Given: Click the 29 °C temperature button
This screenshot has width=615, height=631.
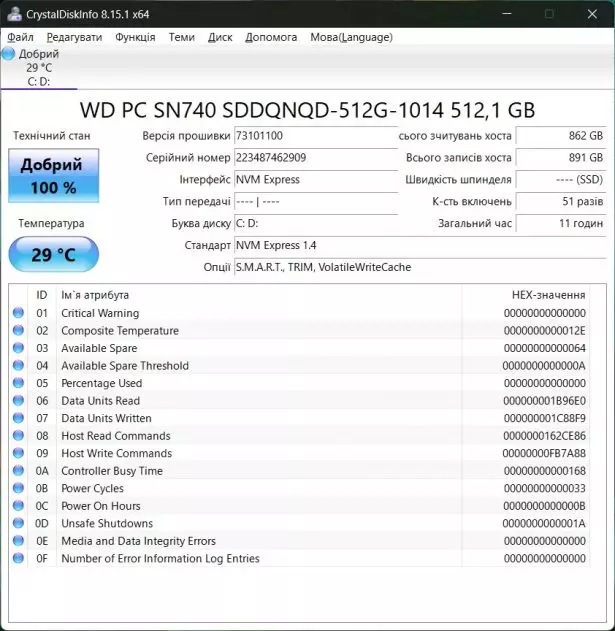Looking at the screenshot, I should point(54,255).
